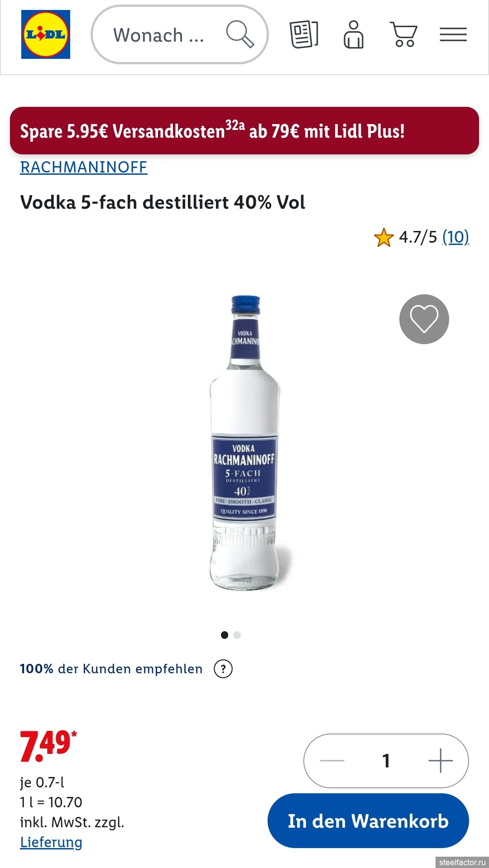This screenshot has height=868, width=489.
Task: Click In den Warenkorb button
Action: [x=368, y=820]
